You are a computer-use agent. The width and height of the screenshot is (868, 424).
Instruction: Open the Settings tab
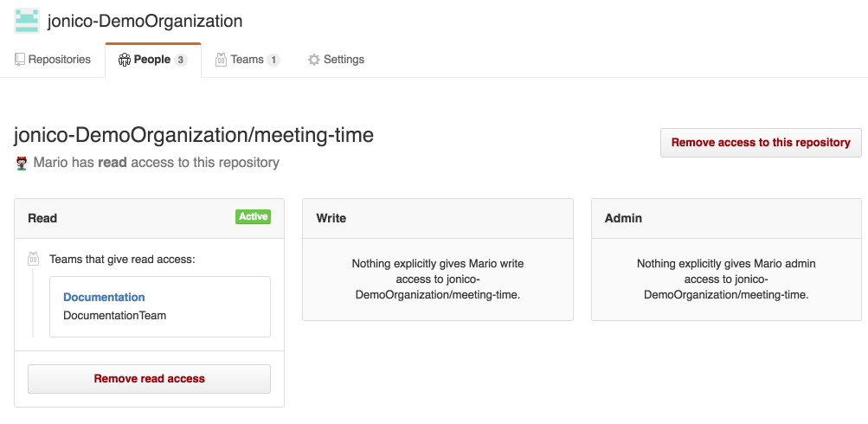point(336,60)
